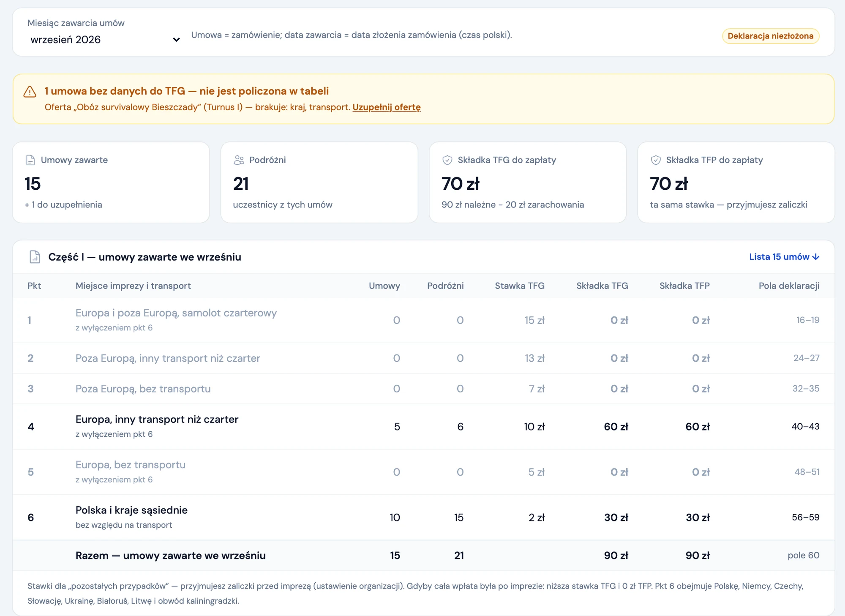The image size is (845, 616).
Task: Click the warning triangle icon in the alert
Action: click(x=30, y=92)
